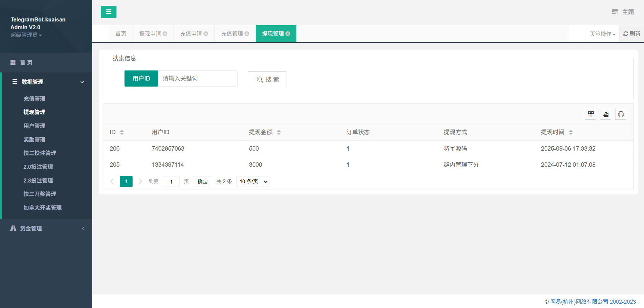Click the 刷新 refresh button

coord(632,34)
